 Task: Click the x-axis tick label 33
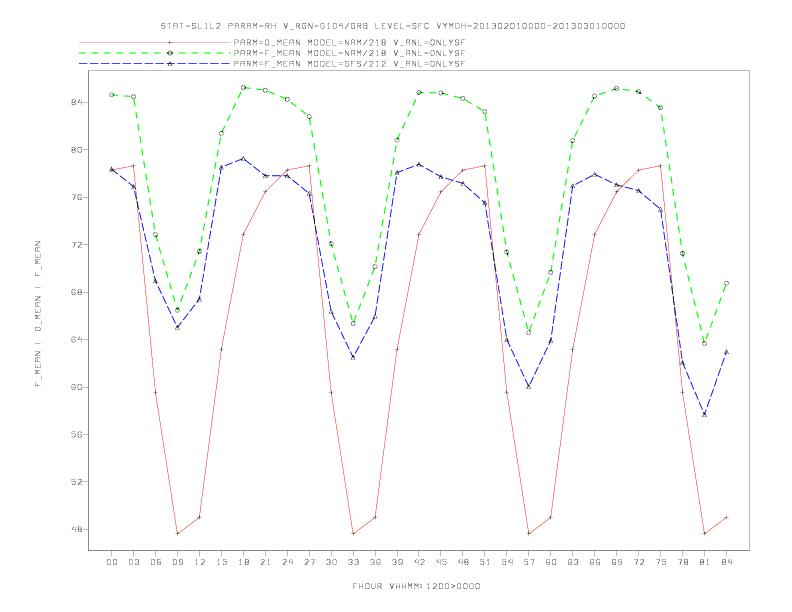point(353,562)
